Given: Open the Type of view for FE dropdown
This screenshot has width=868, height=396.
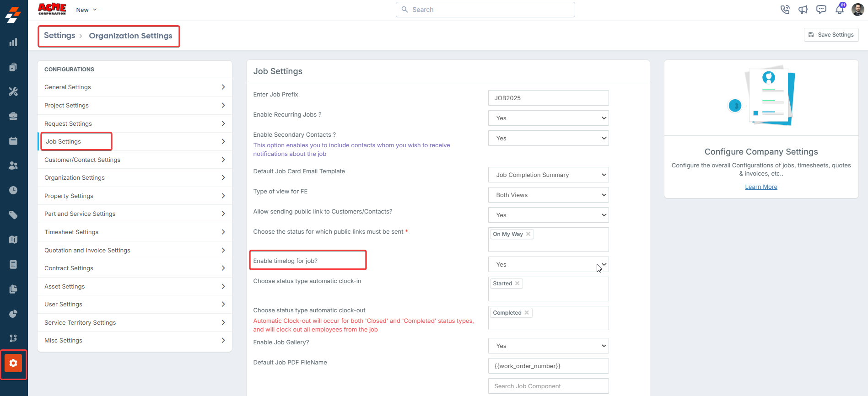Looking at the screenshot, I should (x=548, y=195).
